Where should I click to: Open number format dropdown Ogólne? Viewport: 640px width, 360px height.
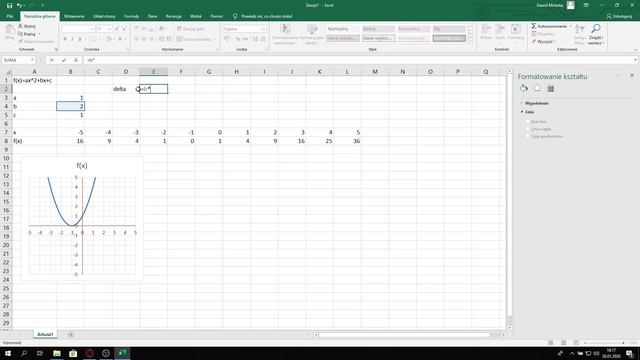pos(263,29)
